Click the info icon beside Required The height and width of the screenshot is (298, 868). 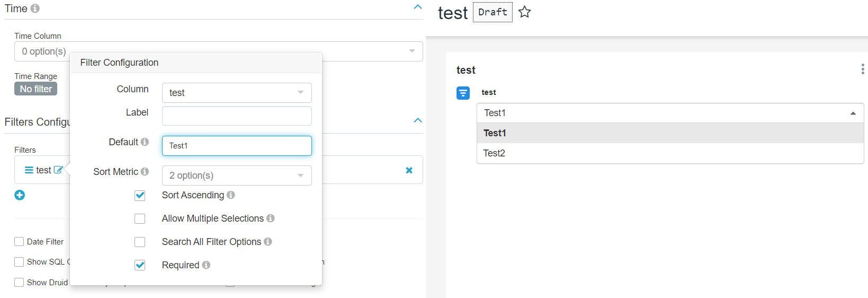pyautogui.click(x=206, y=265)
